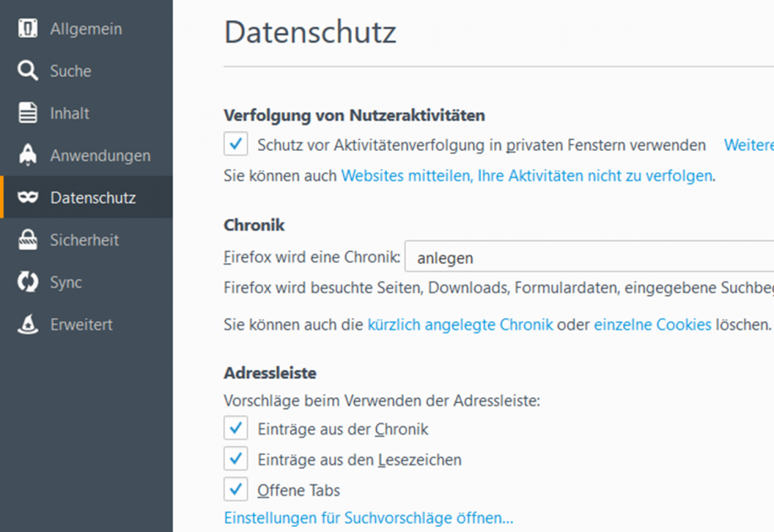Open 'Einstellungen für Suchvorschläge öffnen...' link
Image resolution: width=774 pixels, height=532 pixels.
[368, 518]
